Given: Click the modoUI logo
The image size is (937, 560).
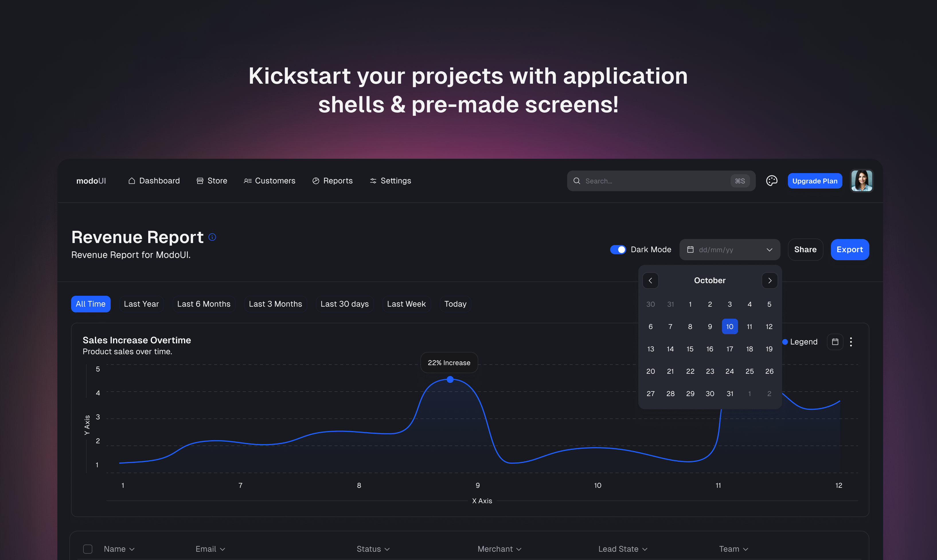Looking at the screenshot, I should [x=91, y=181].
